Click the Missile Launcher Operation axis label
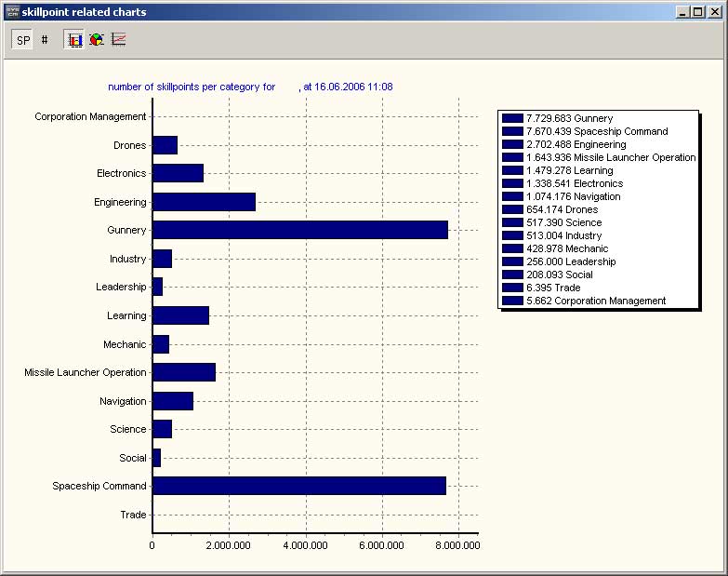This screenshot has height=576, width=728. coord(86,372)
